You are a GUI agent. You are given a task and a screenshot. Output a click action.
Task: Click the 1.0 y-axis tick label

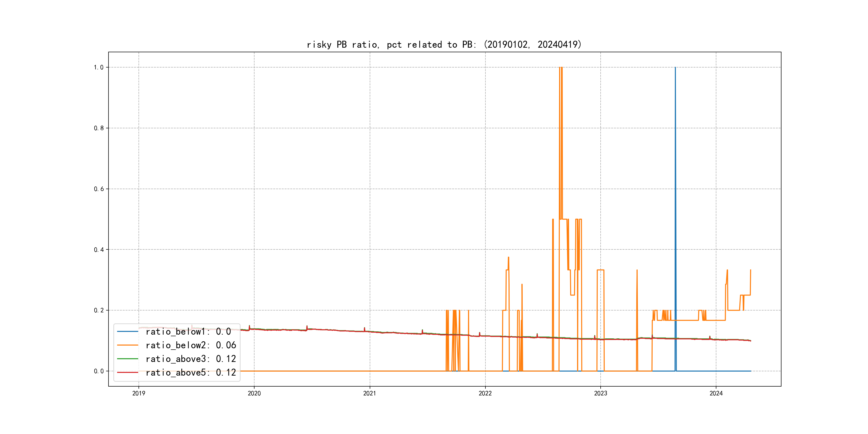(x=98, y=68)
